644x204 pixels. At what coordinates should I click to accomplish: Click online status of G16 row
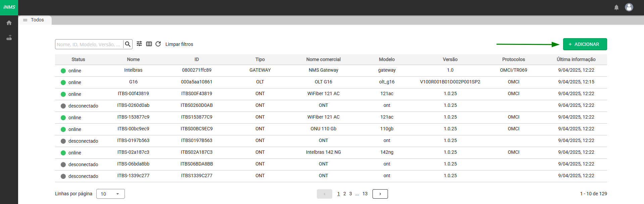coord(71,82)
